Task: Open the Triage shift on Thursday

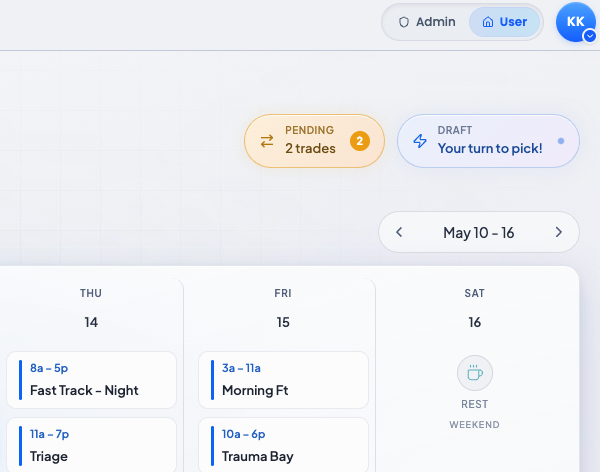Action: [91, 445]
